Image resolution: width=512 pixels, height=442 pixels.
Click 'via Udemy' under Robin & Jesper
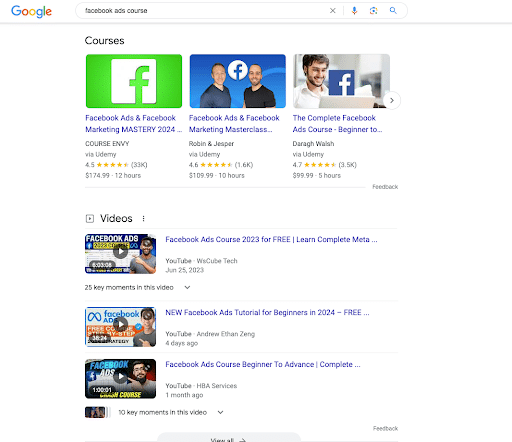[204, 154]
